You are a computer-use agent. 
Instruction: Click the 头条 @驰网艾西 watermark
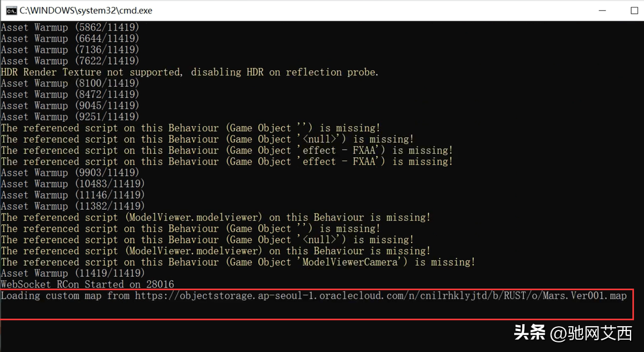pos(573,334)
